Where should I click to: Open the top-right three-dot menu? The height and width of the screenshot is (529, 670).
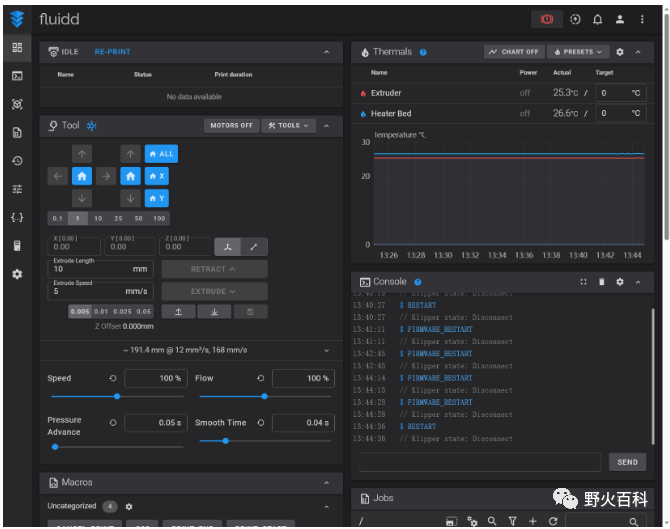click(x=642, y=19)
